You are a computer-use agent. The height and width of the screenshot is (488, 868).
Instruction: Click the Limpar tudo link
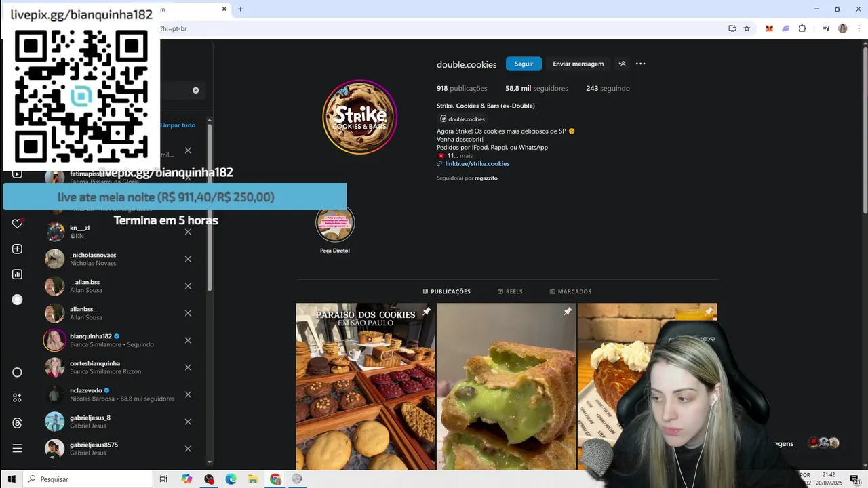[x=178, y=125]
